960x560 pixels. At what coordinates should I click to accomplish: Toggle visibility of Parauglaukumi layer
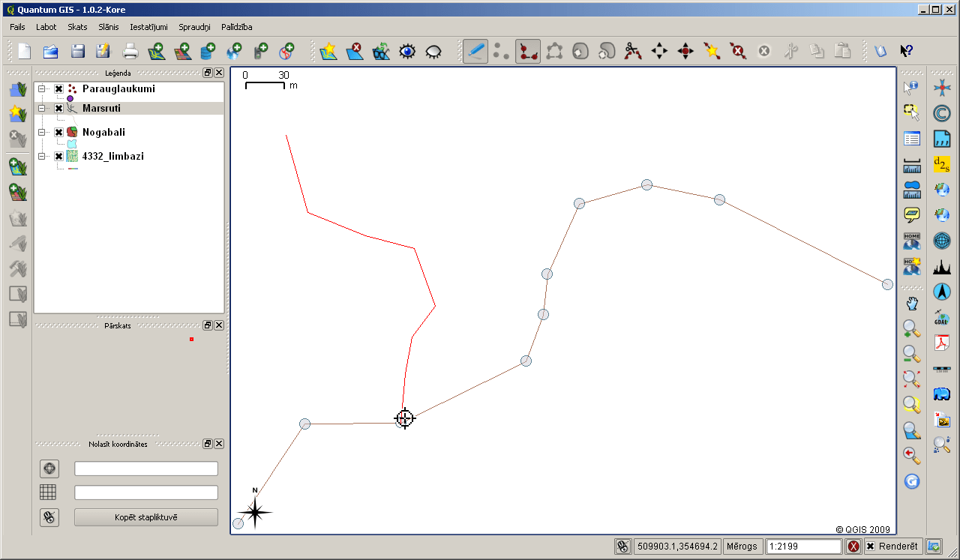[x=58, y=88]
